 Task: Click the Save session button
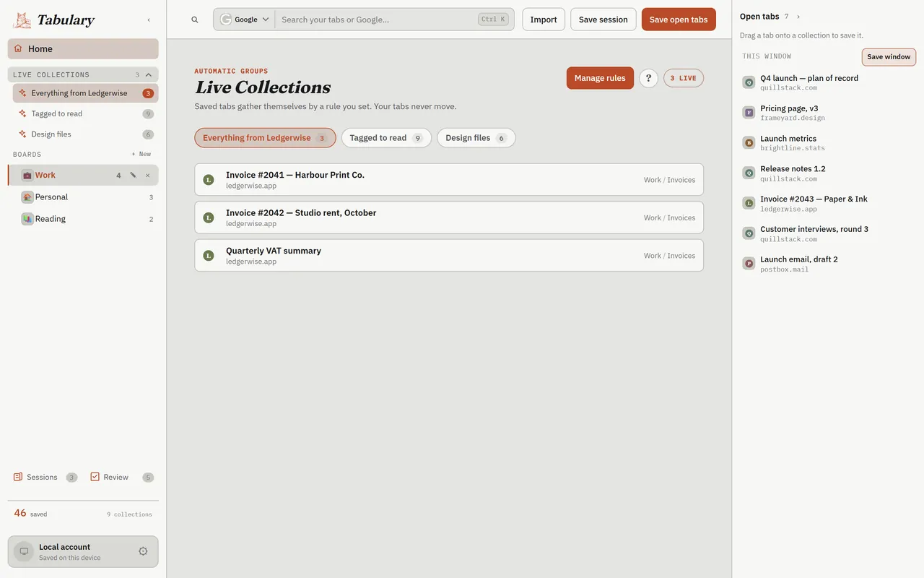tap(603, 20)
